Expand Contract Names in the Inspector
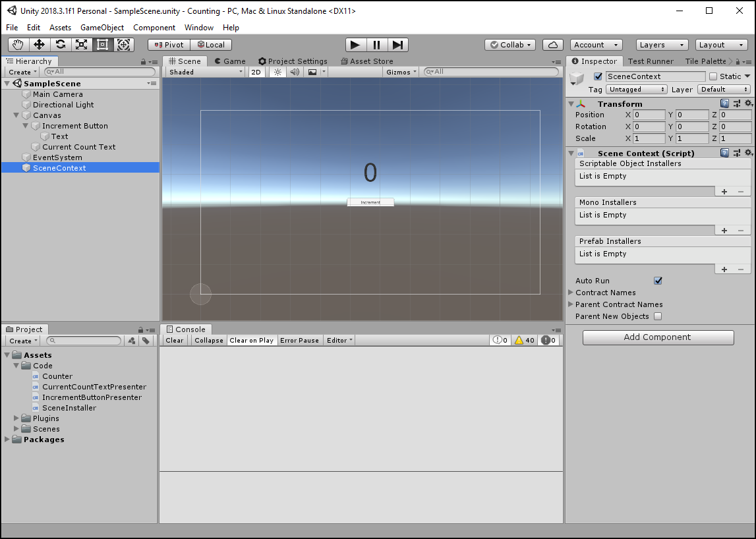This screenshot has width=756, height=539. coord(571,293)
